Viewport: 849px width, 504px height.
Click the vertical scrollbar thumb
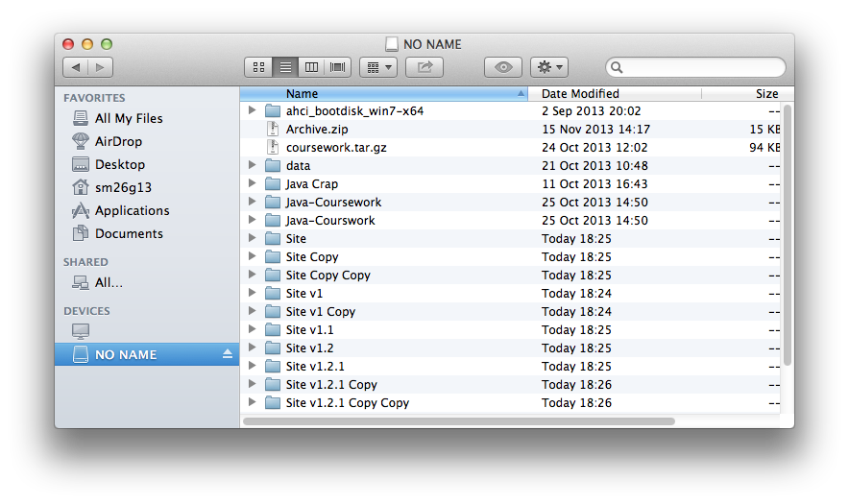[788, 235]
